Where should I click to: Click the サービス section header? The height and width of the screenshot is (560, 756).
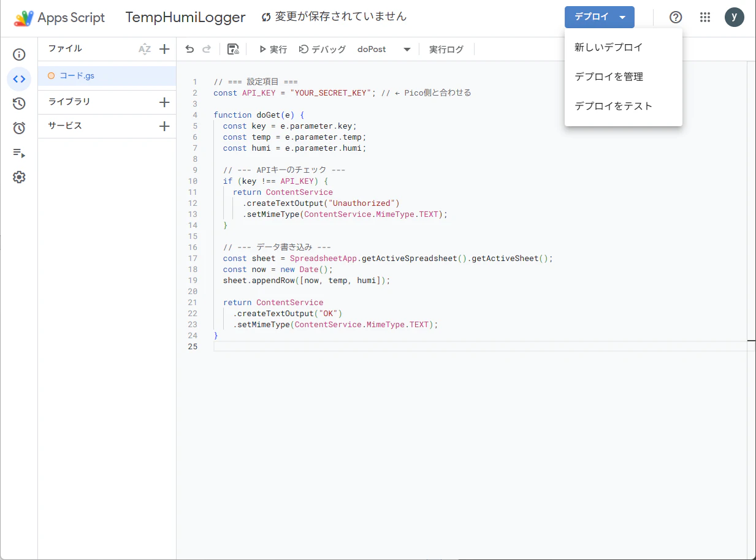pyautogui.click(x=65, y=126)
